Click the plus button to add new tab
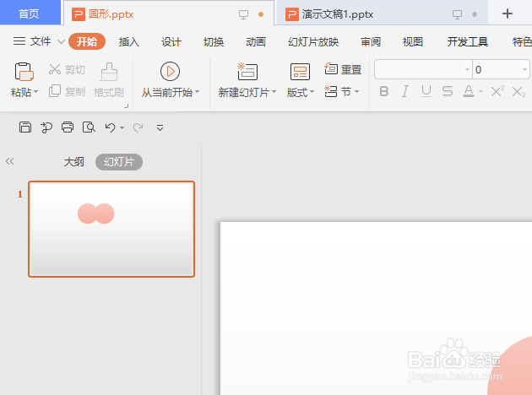The width and height of the screenshot is (532, 395). coord(508,14)
